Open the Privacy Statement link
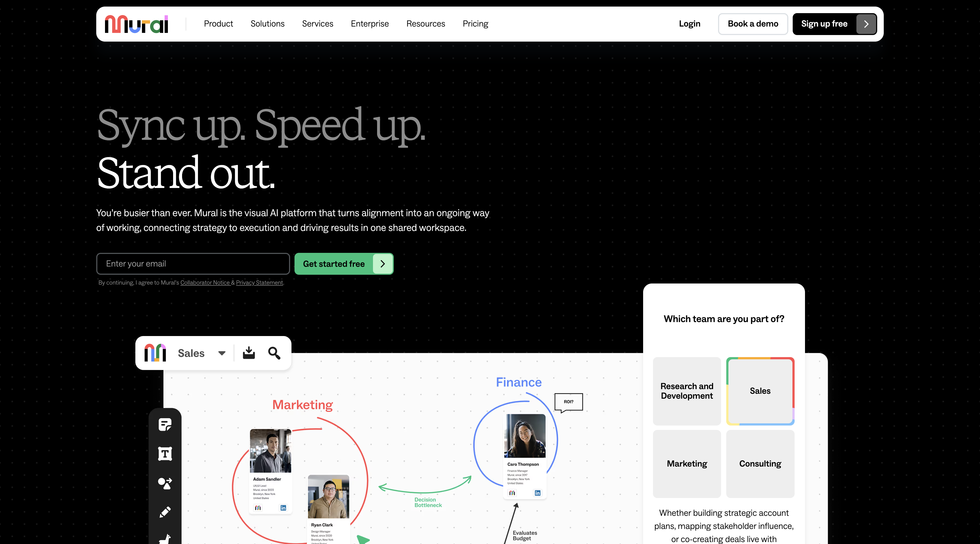The width and height of the screenshot is (980, 544). click(259, 282)
